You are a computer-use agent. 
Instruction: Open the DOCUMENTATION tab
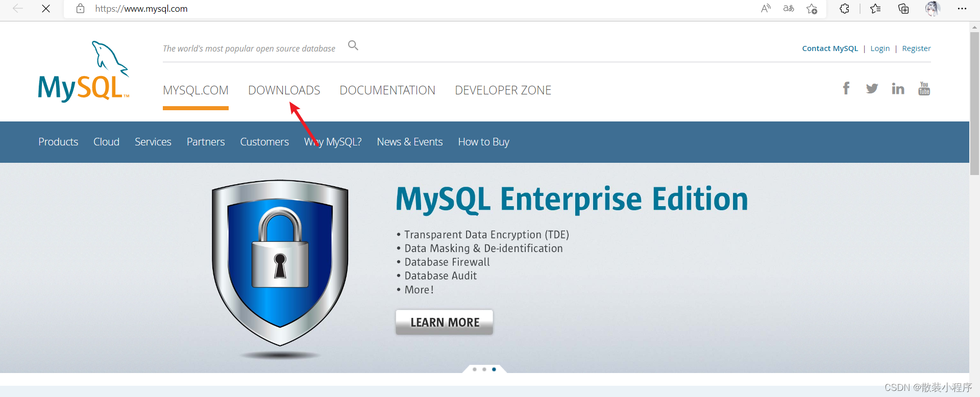point(387,90)
